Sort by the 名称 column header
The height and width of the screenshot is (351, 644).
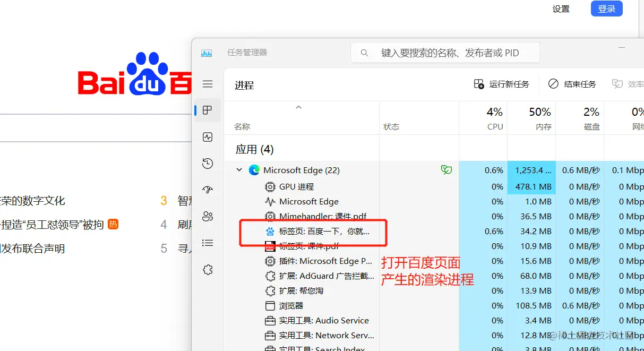(x=242, y=126)
